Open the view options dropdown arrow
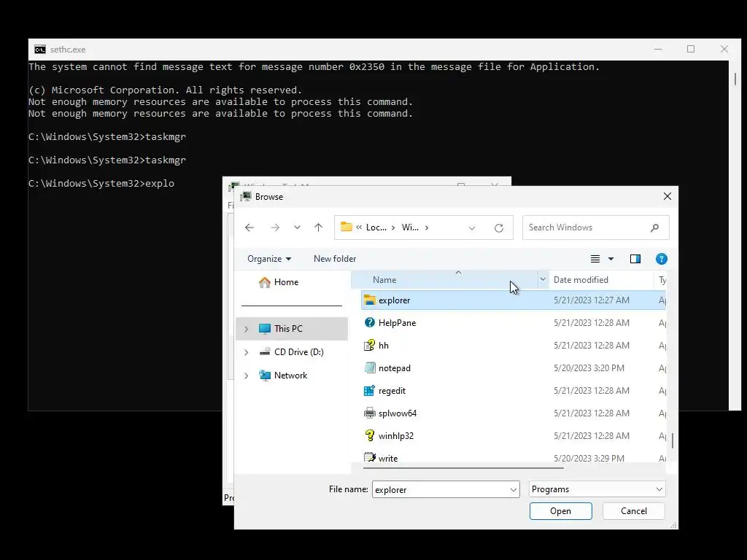Image resolution: width=747 pixels, height=560 pixels. [611, 259]
